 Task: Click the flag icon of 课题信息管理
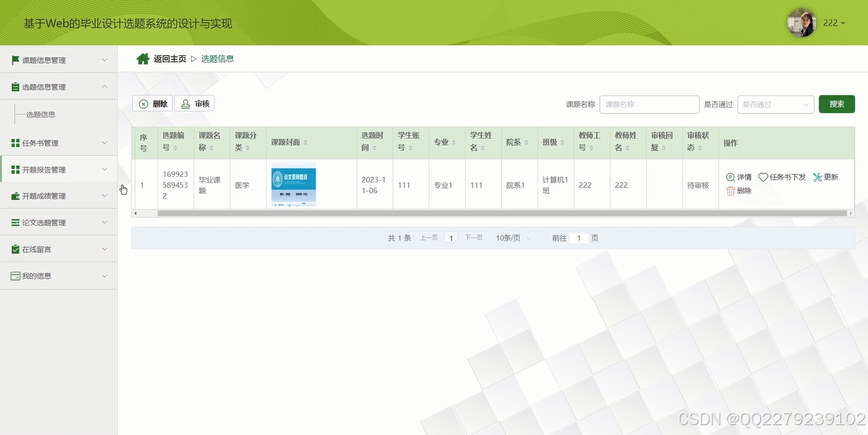pos(14,60)
